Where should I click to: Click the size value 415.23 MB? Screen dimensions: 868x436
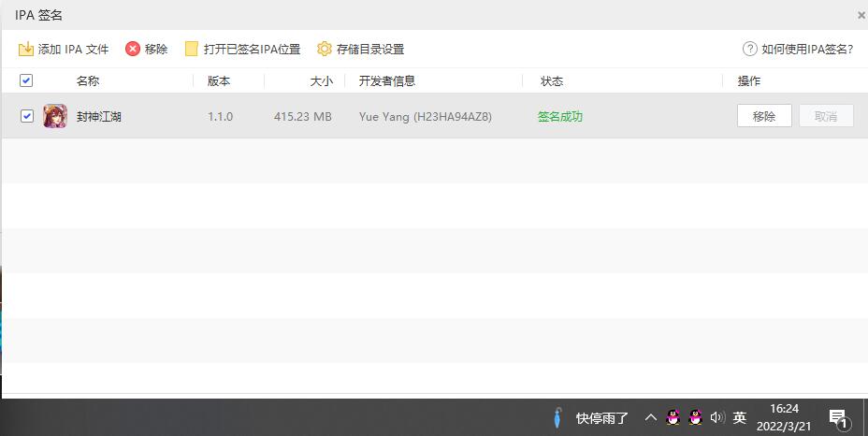pyautogui.click(x=303, y=117)
